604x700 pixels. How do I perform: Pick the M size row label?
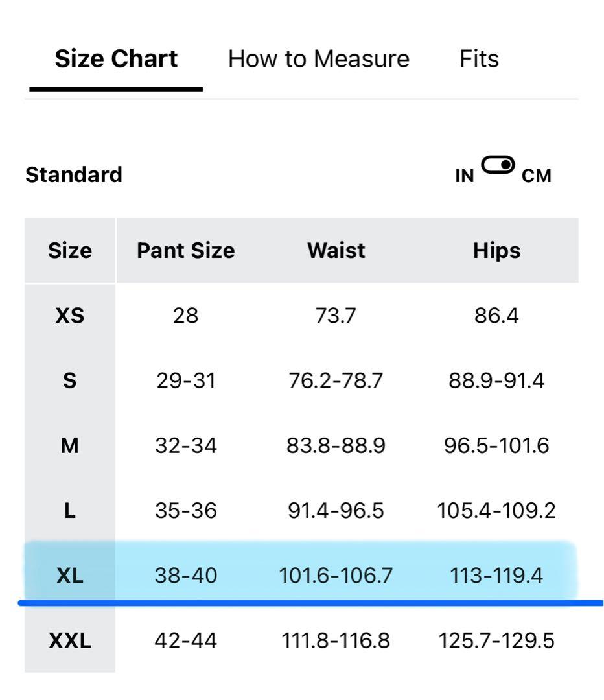(x=70, y=446)
